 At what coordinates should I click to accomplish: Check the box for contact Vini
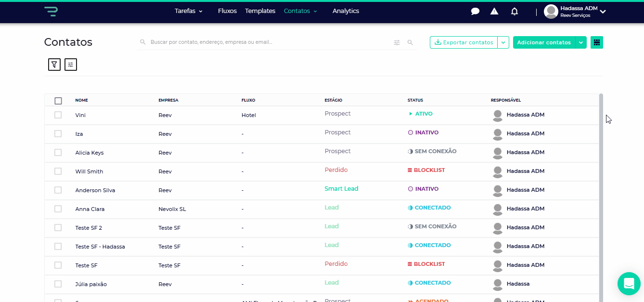(x=58, y=115)
